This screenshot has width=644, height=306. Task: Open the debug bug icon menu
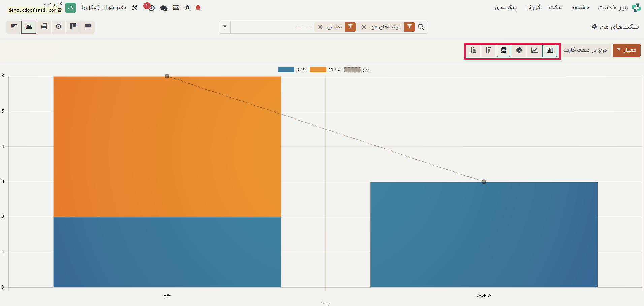(188, 8)
